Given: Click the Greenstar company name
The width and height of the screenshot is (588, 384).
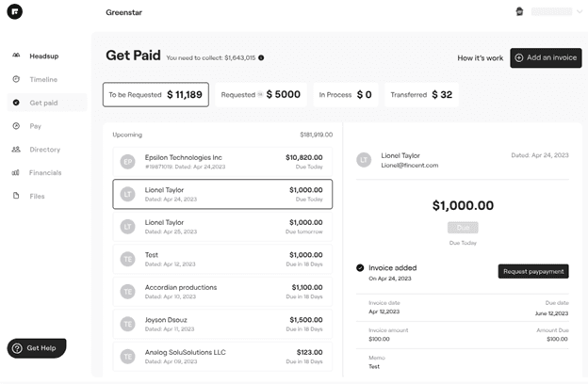Looking at the screenshot, I should pos(123,12).
